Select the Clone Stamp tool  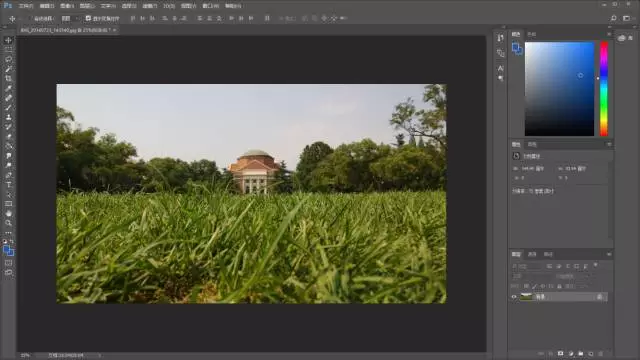tap(8, 117)
